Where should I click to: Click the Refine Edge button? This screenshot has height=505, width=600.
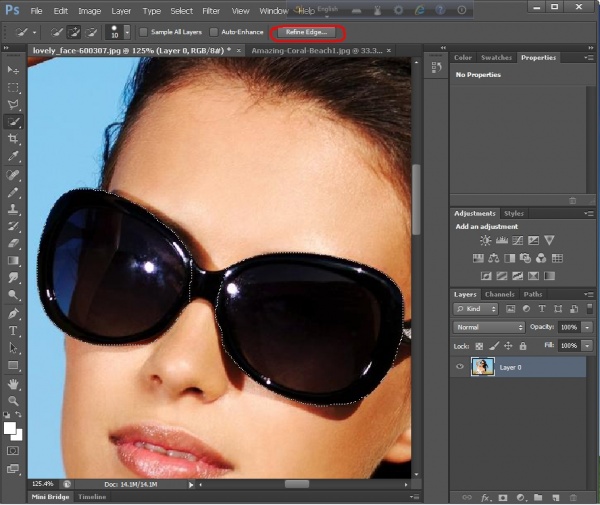[306, 32]
